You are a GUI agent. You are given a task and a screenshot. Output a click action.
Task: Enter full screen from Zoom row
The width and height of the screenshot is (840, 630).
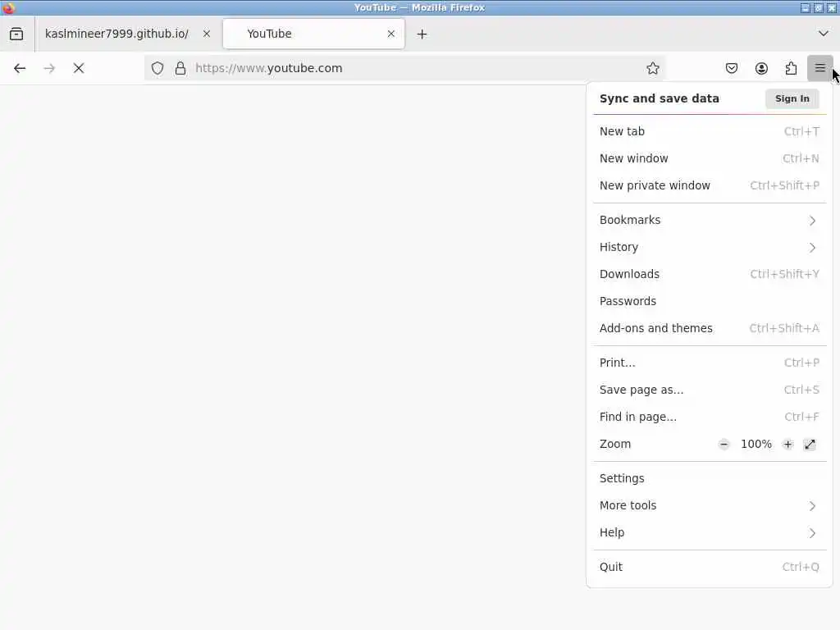tap(810, 444)
